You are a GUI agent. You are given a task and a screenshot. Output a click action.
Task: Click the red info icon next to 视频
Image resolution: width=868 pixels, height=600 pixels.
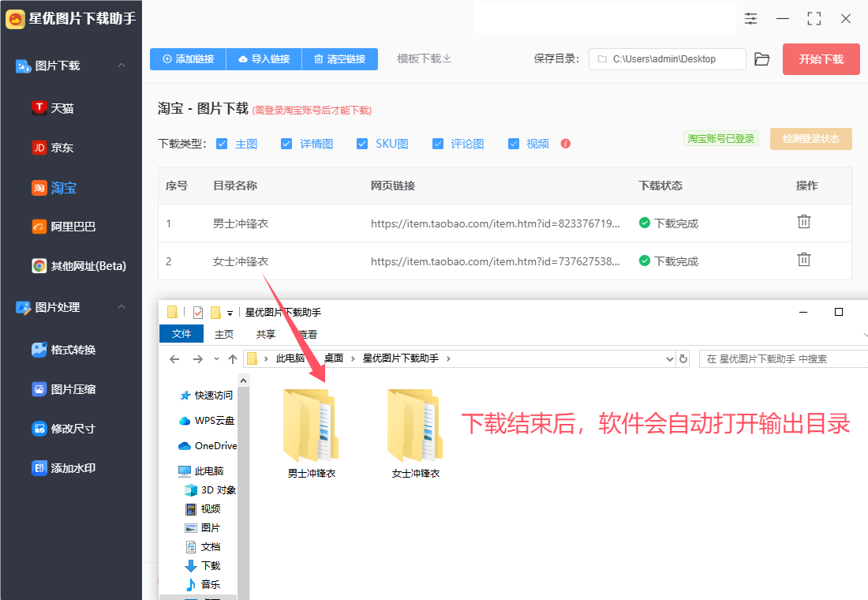(x=565, y=144)
